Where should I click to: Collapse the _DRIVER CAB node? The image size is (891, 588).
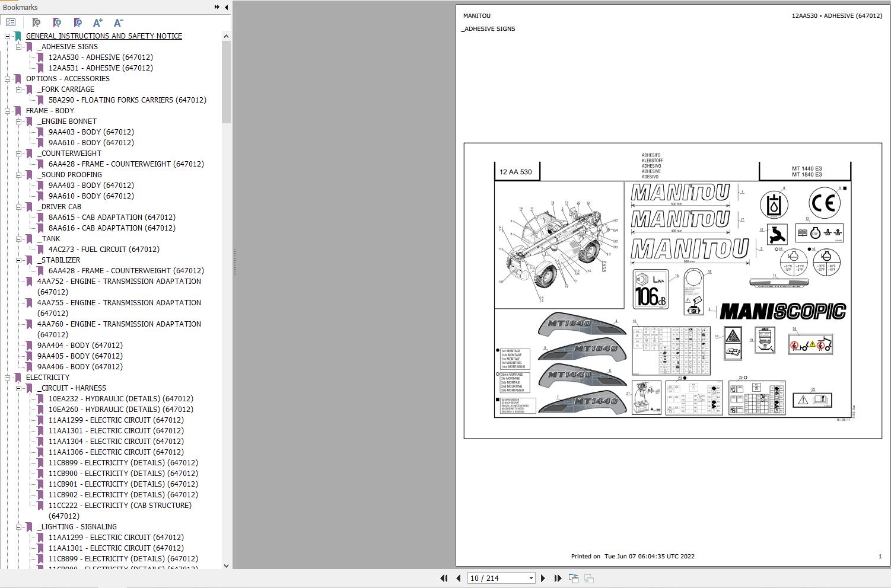click(19, 207)
